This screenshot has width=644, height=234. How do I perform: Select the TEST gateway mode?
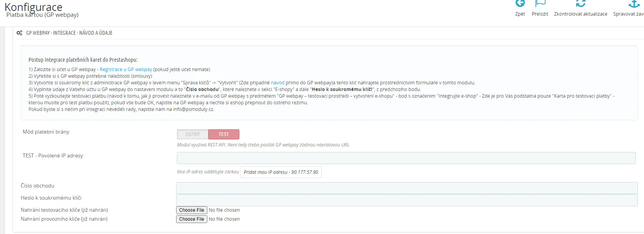coord(224,134)
